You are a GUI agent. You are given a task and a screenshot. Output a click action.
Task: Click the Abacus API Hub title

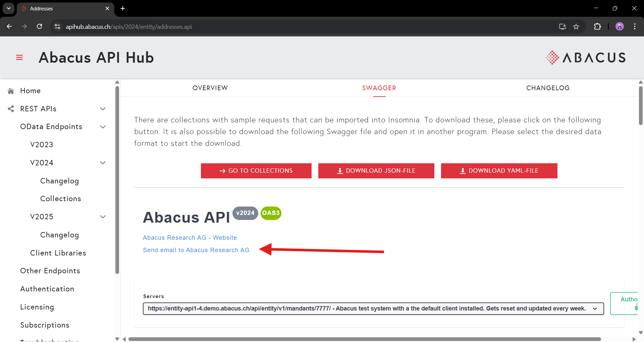click(96, 58)
